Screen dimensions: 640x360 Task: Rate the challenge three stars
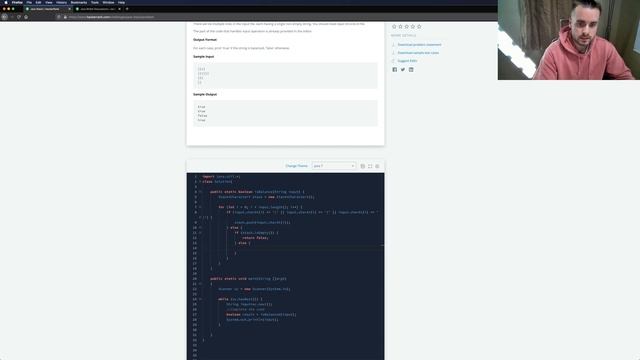pos(407,27)
